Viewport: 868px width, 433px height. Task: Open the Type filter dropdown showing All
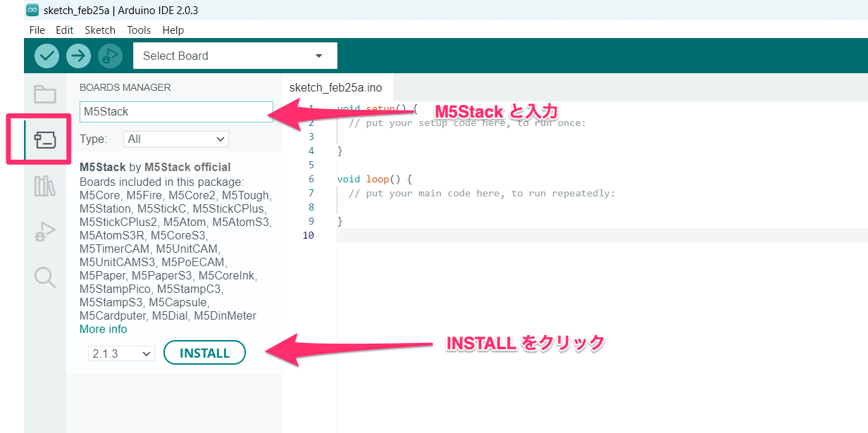pos(175,139)
